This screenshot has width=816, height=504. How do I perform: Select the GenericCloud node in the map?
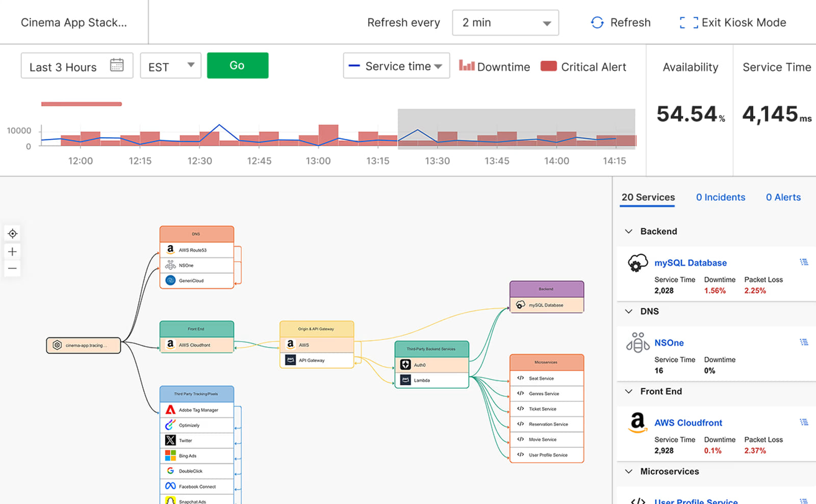tap(196, 281)
